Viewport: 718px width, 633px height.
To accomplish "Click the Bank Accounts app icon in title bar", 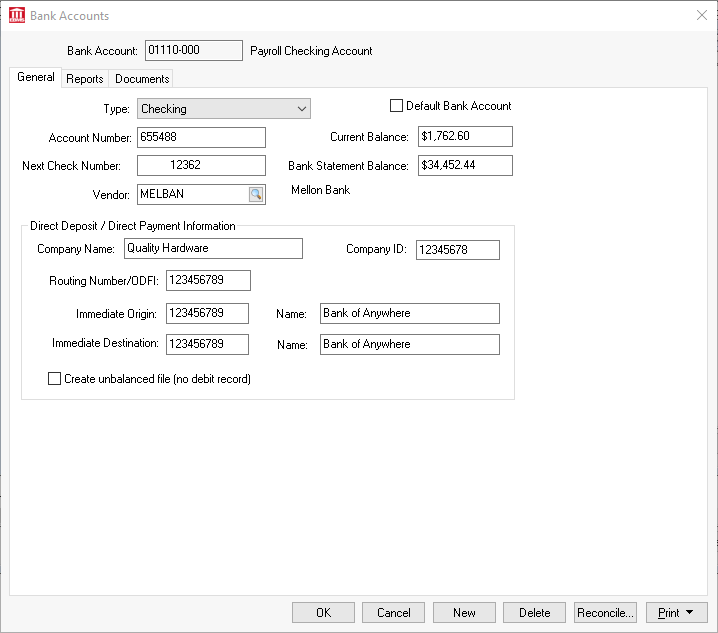I will 17,15.
